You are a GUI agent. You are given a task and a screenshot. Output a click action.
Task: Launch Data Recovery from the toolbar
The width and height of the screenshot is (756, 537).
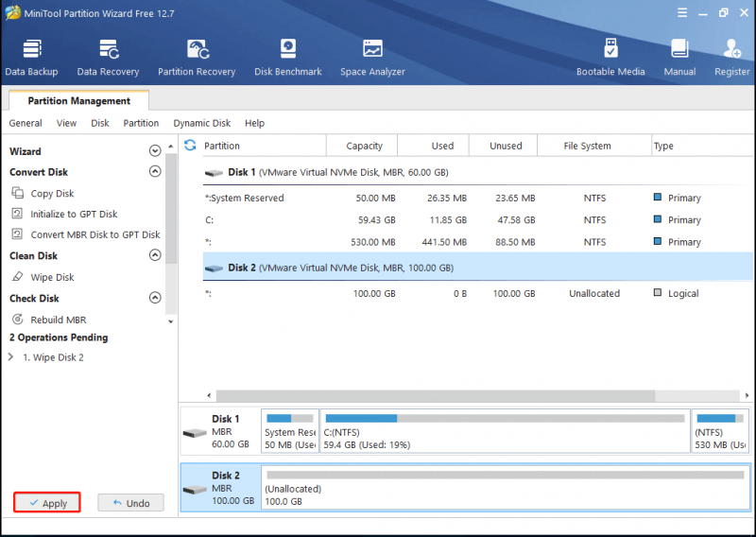108,58
